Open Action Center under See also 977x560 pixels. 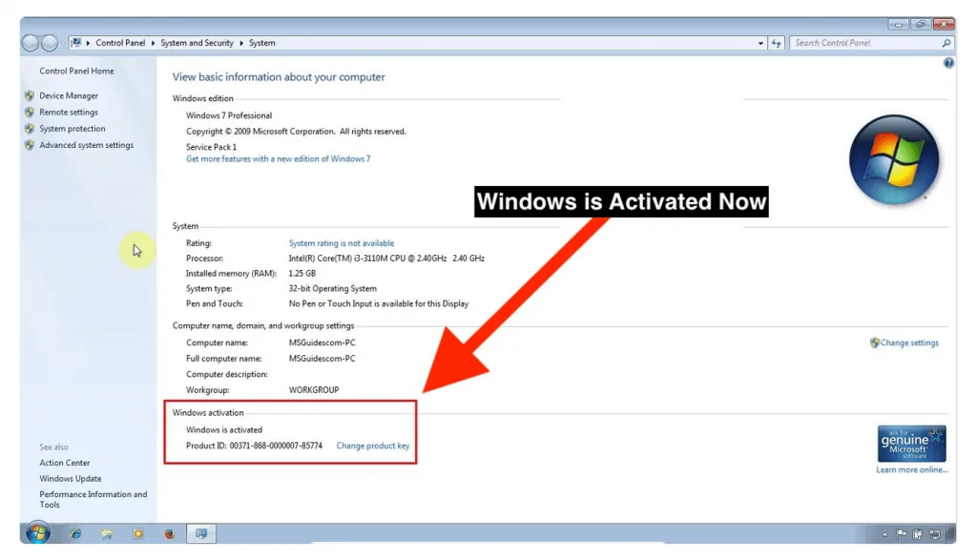pyautogui.click(x=65, y=463)
